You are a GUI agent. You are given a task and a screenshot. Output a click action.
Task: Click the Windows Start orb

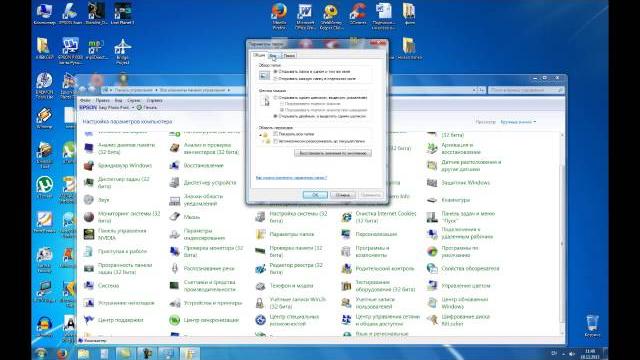(41, 353)
